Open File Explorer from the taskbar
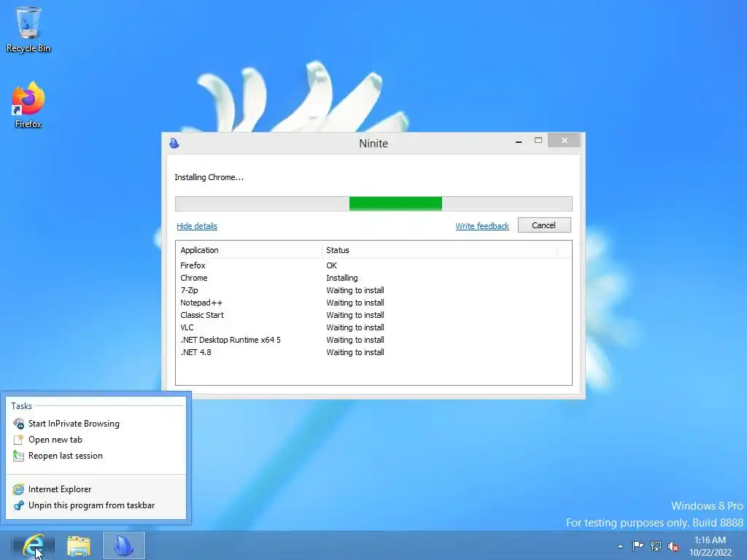The image size is (747, 560). click(79, 545)
